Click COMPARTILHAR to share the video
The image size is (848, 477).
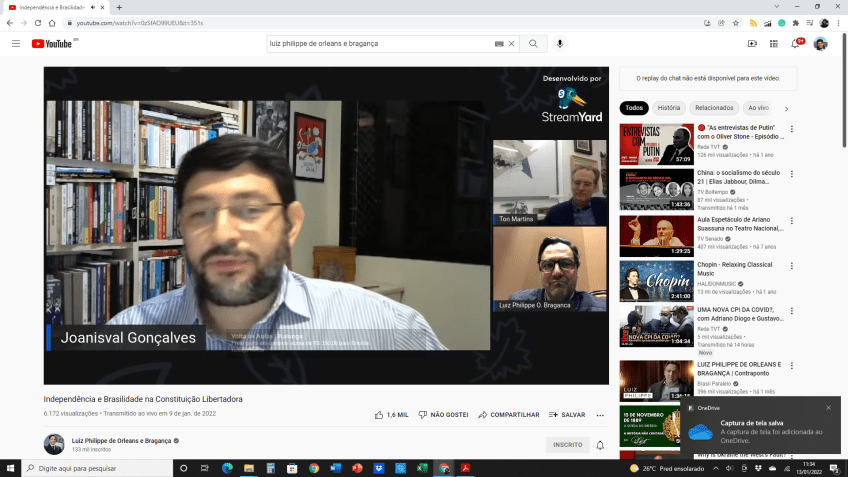pyautogui.click(x=509, y=414)
